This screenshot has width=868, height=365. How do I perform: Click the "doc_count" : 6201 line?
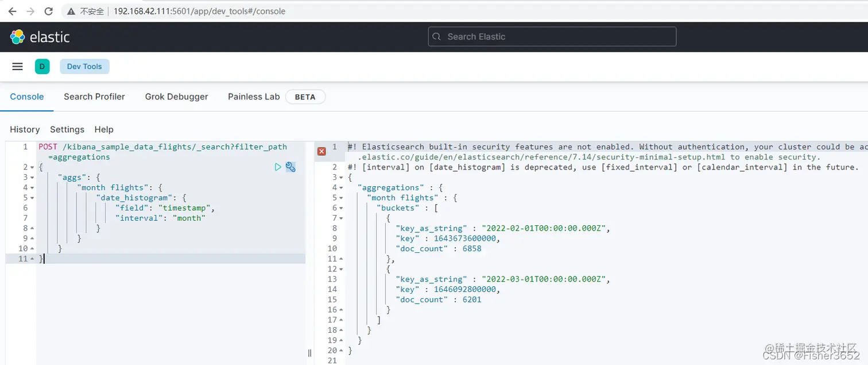tap(439, 299)
